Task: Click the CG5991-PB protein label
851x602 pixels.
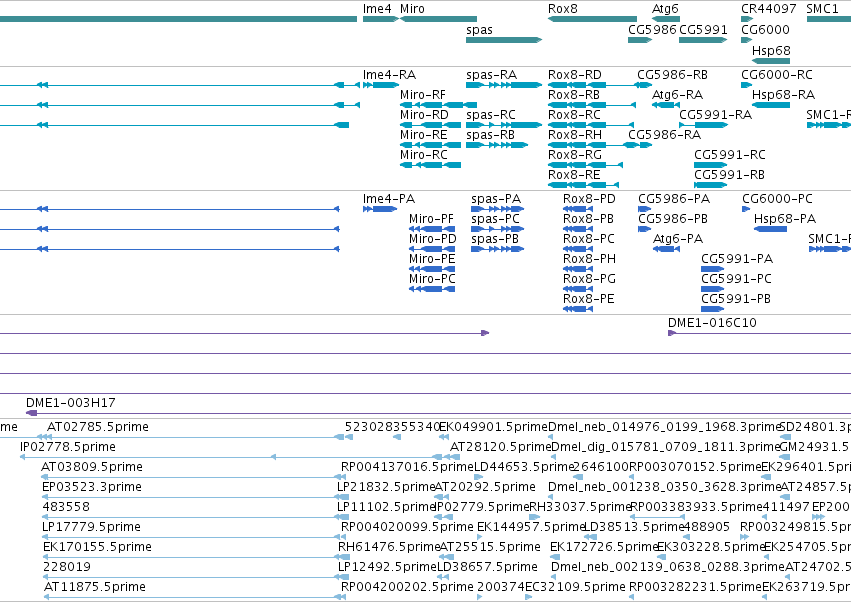Action: (736, 299)
